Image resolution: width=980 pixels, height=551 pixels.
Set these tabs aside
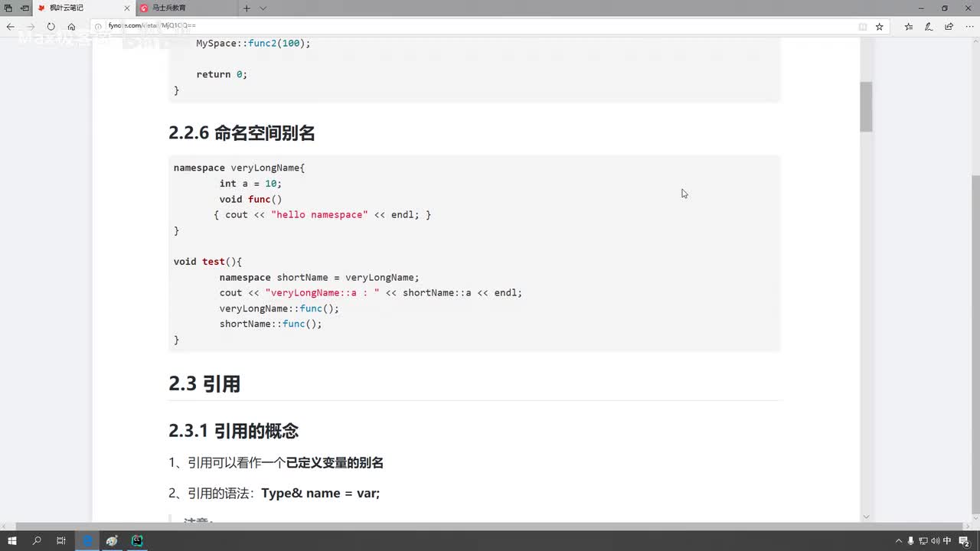click(25, 8)
